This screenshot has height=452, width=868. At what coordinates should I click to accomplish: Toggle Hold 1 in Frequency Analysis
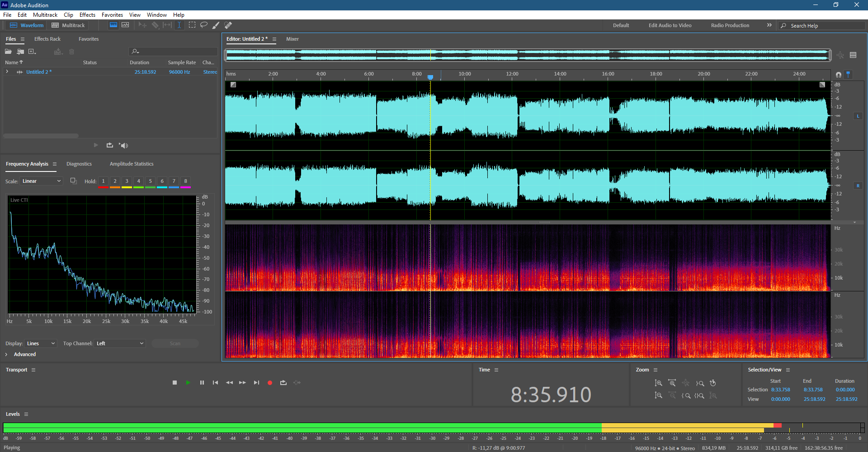tap(103, 181)
